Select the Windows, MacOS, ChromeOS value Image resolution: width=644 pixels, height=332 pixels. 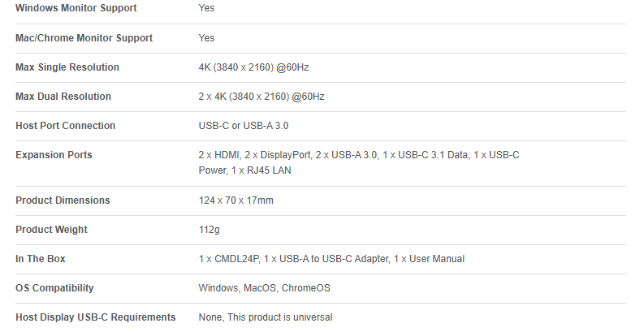[264, 288]
